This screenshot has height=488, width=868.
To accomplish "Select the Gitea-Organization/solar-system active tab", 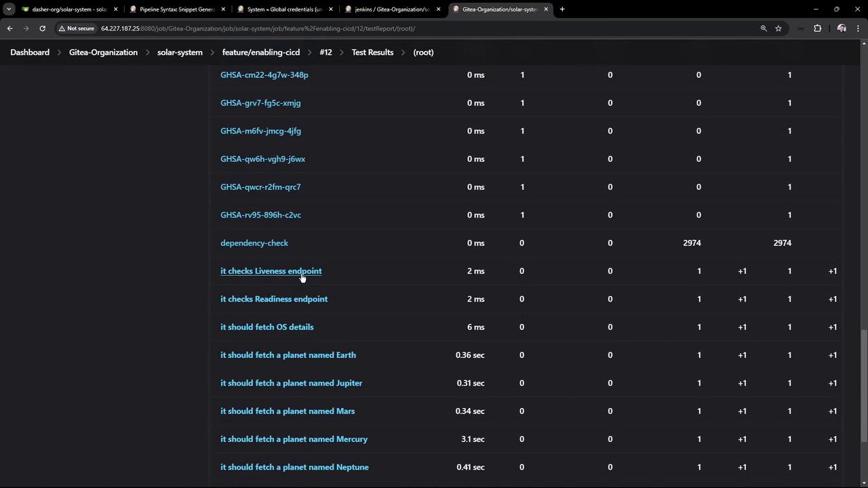I will coord(500,9).
